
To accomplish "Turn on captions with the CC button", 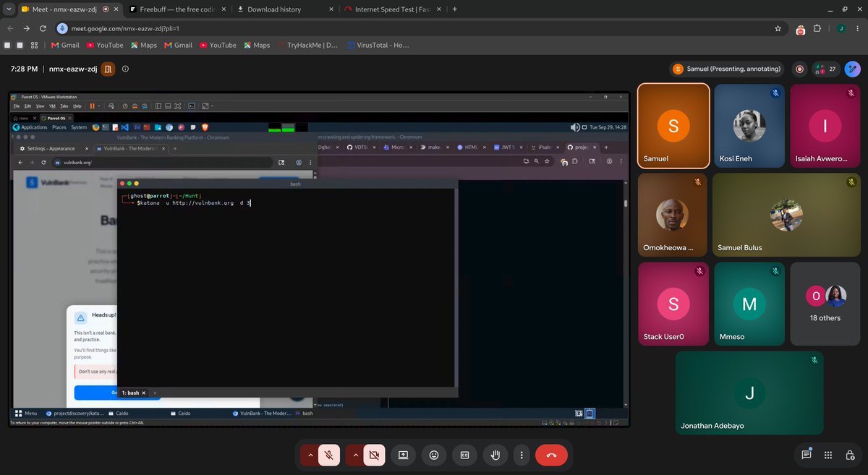I will [465, 455].
